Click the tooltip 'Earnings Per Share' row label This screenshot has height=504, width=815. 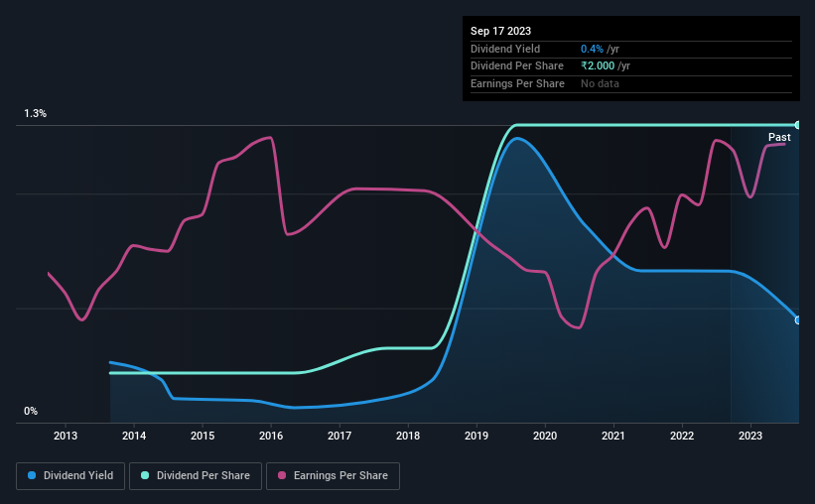point(518,83)
